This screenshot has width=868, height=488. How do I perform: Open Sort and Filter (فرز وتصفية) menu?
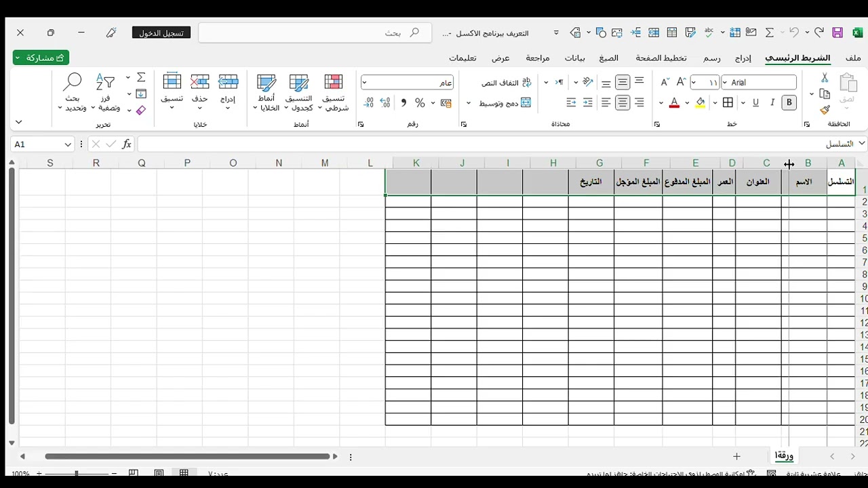click(105, 92)
